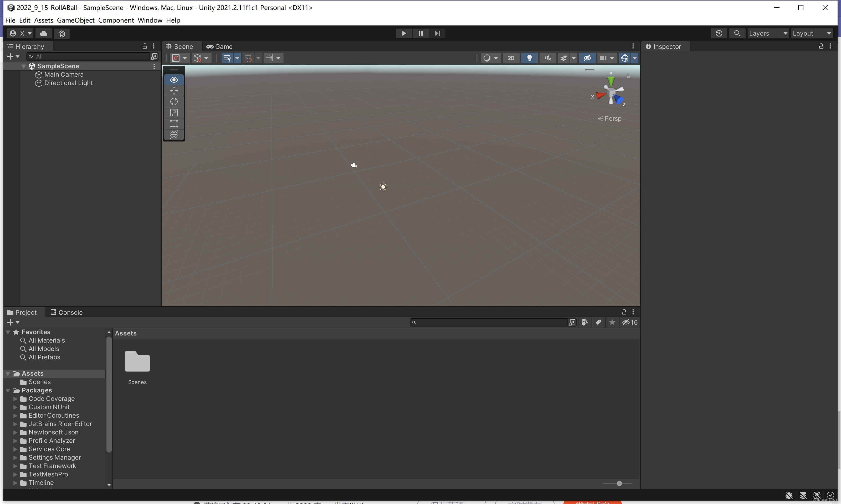Toggle scene lighting bulb button
This screenshot has width=841, height=504.
[529, 58]
